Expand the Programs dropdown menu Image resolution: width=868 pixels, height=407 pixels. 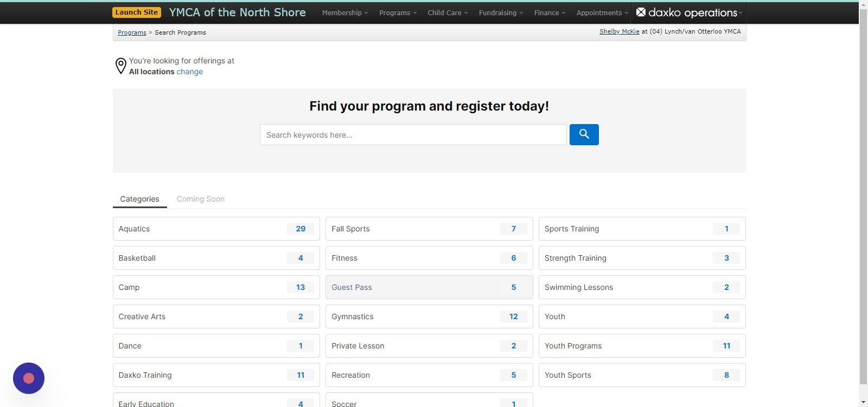[x=398, y=12]
